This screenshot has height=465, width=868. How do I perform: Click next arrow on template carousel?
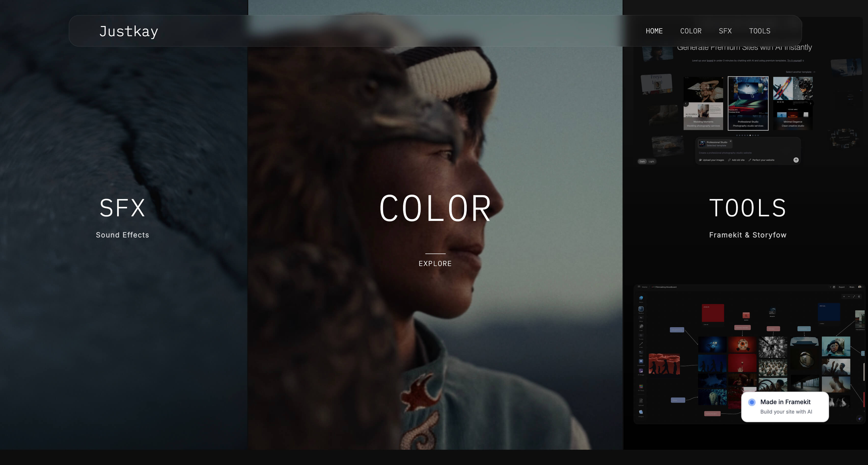pos(811,103)
